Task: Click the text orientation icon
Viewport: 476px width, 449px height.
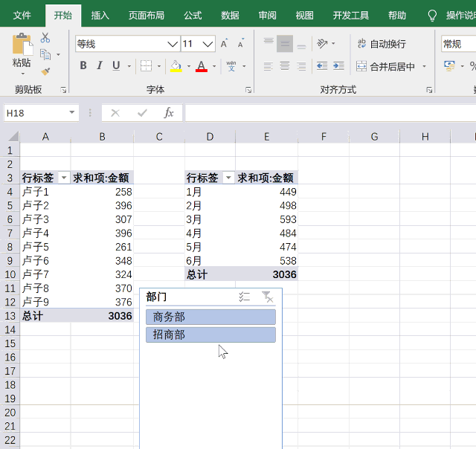Action: (322, 44)
